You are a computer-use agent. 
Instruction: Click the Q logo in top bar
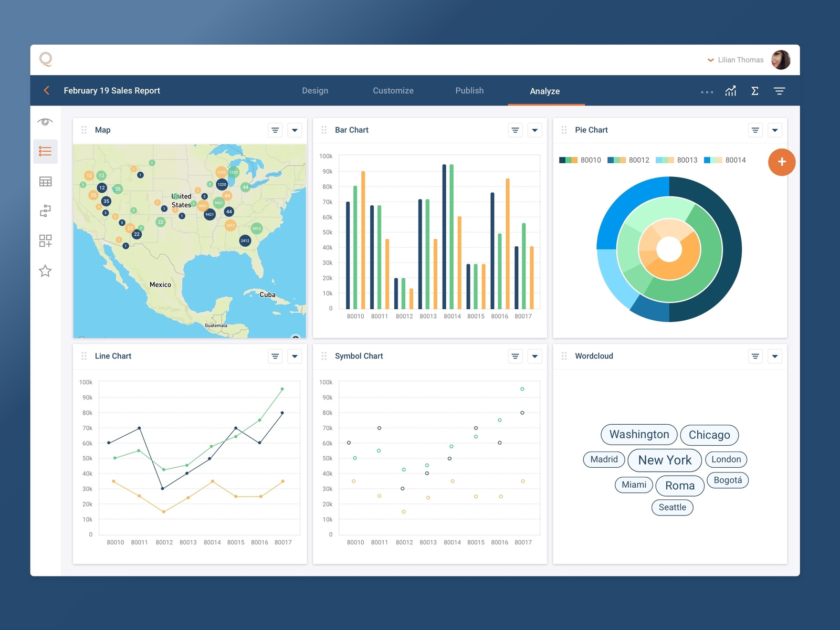pos(46,59)
